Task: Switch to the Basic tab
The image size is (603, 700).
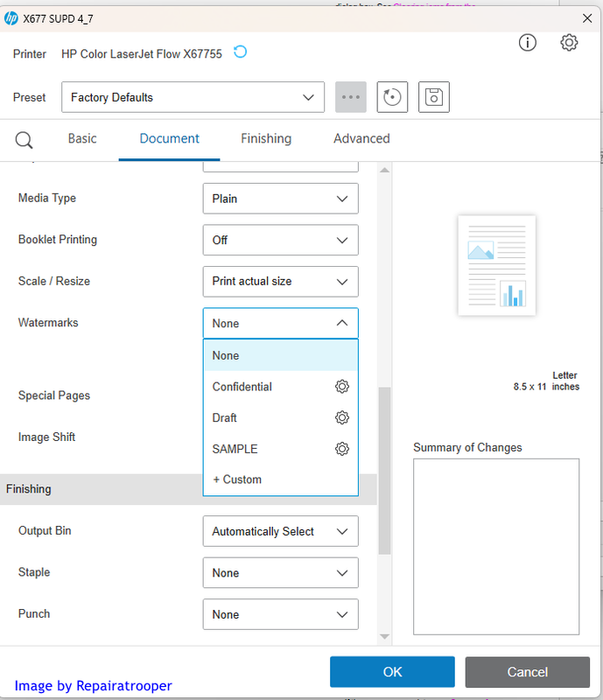Action: [82, 138]
